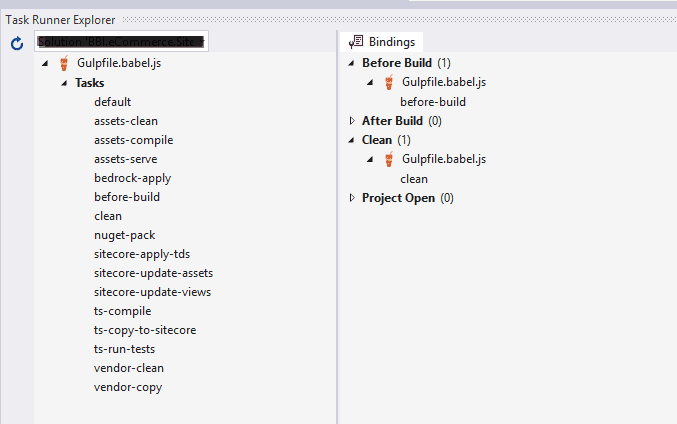Select the nuget-pack task
677x424 pixels.
124,235
